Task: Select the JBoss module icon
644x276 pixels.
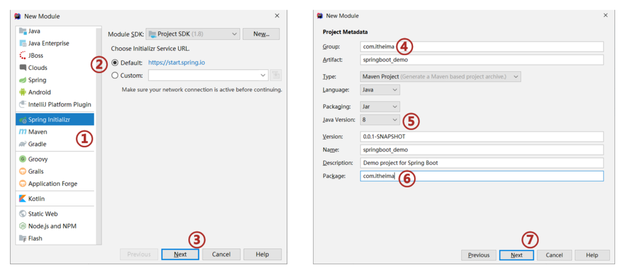Action: 23,55
